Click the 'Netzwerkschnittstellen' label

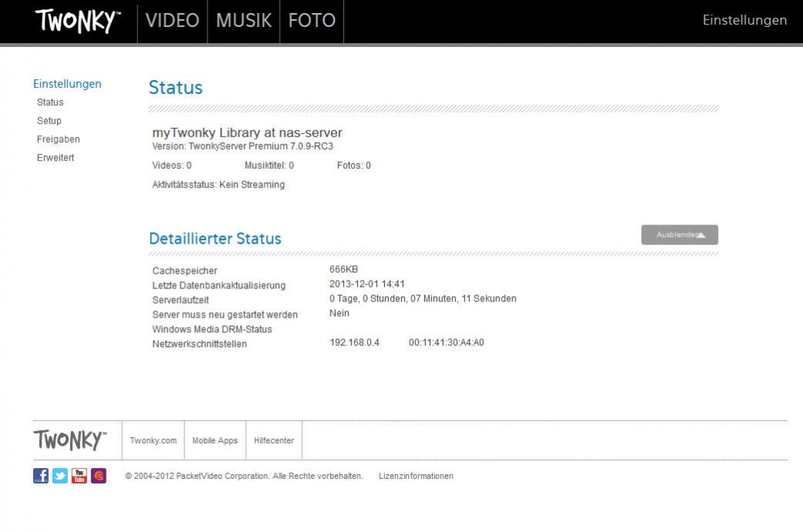point(199,344)
